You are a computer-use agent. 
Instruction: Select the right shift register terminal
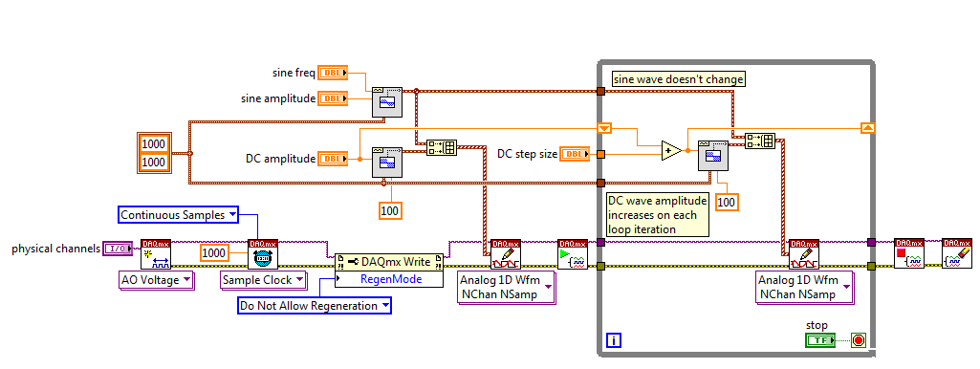click(868, 128)
